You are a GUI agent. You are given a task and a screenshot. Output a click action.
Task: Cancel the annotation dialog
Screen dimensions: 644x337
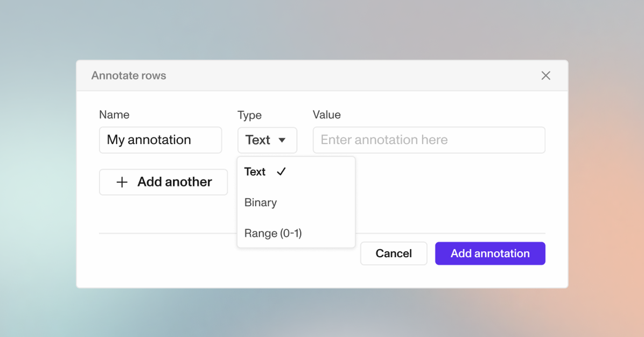click(394, 253)
